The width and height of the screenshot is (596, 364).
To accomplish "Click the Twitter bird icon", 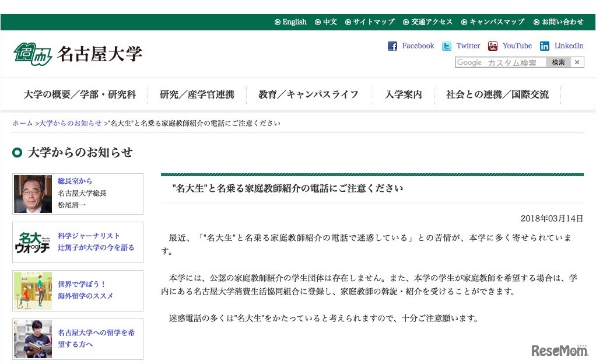I will click(446, 45).
